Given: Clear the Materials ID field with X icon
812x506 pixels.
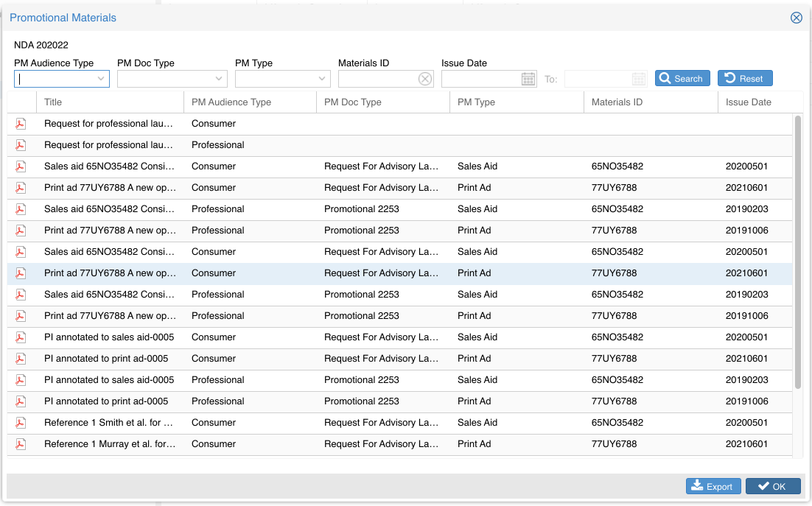Looking at the screenshot, I should [x=425, y=79].
